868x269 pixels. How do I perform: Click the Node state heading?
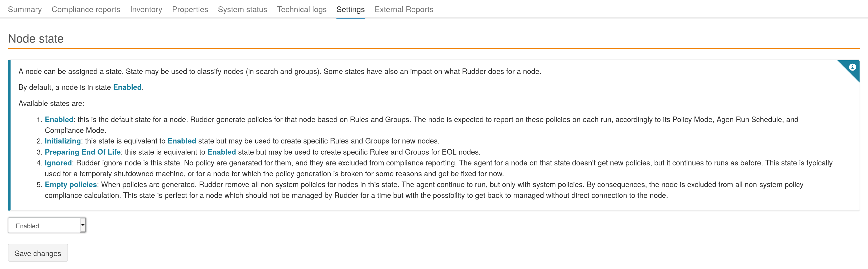click(x=36, y=39)
